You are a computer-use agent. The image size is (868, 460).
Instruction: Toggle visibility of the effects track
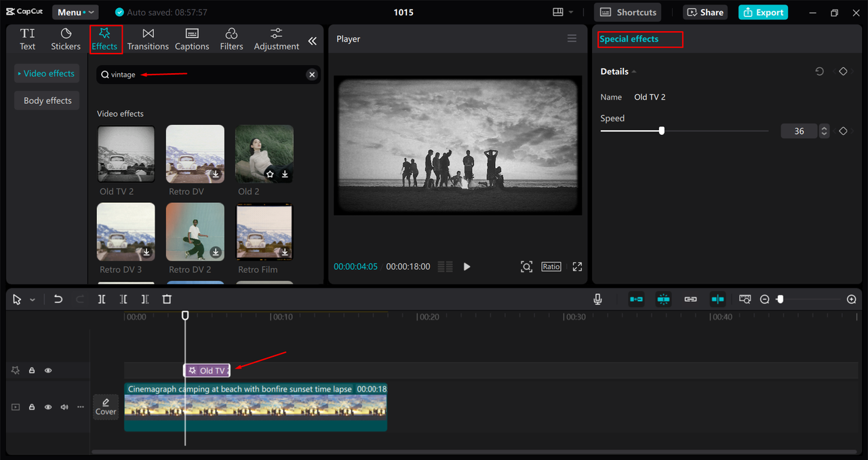[47, 370]
